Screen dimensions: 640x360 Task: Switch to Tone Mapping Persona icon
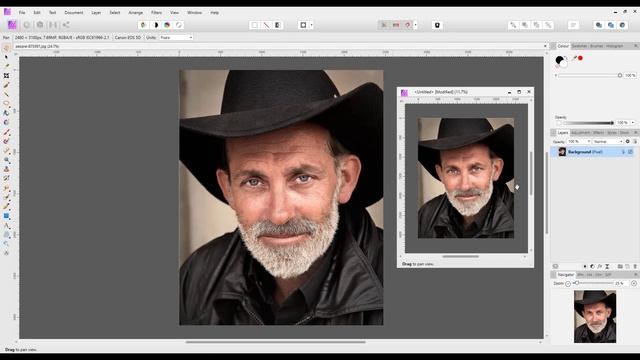tap(53, 25)
